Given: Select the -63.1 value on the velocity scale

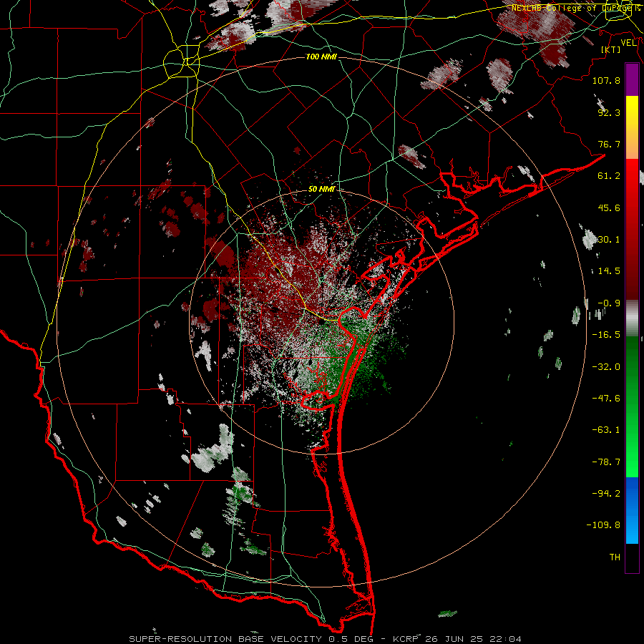Looking at the screenshot, I should (x=606, y=430).
